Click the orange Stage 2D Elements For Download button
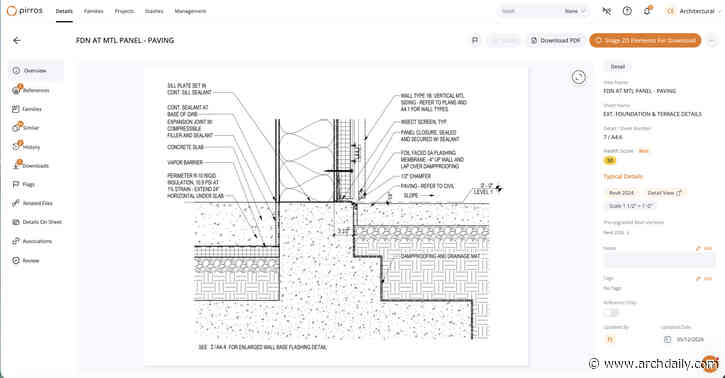This screenshot has height=378, width=725. (645, 41)
